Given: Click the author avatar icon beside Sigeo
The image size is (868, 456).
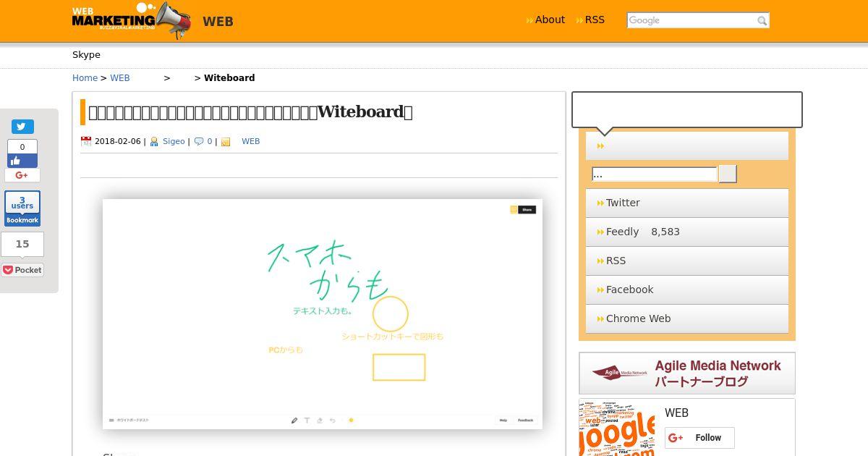Looking at the screenshot, I should click(154, 142).
